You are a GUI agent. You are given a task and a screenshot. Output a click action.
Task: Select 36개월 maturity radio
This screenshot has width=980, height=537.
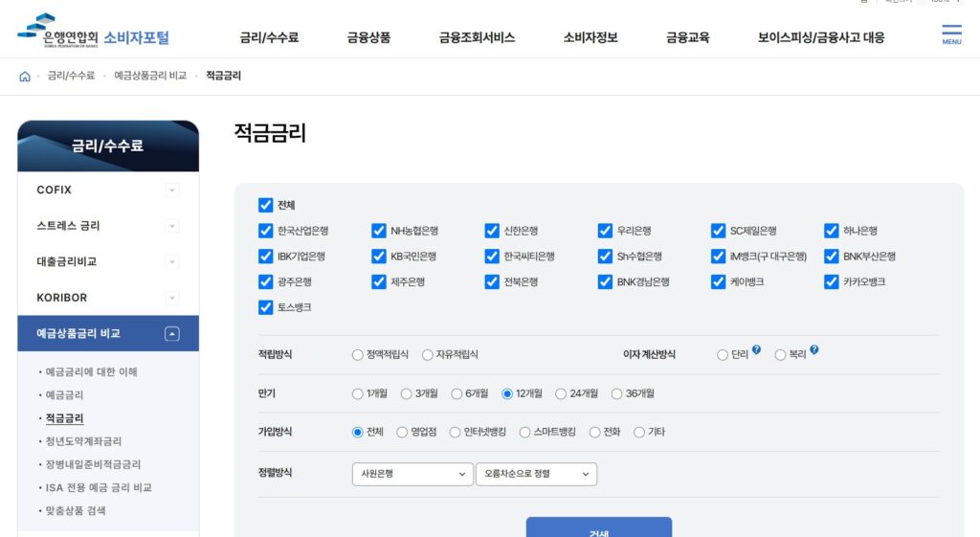point(617,393)
